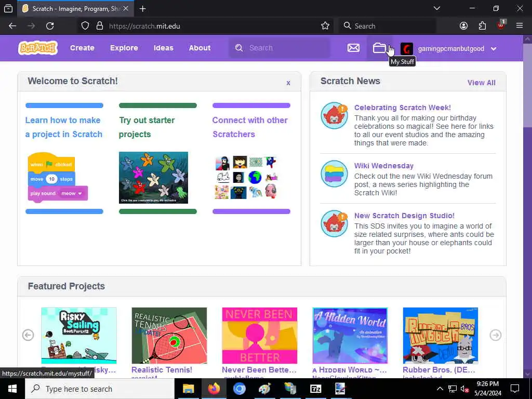Click the starfish starter project image

153,178
